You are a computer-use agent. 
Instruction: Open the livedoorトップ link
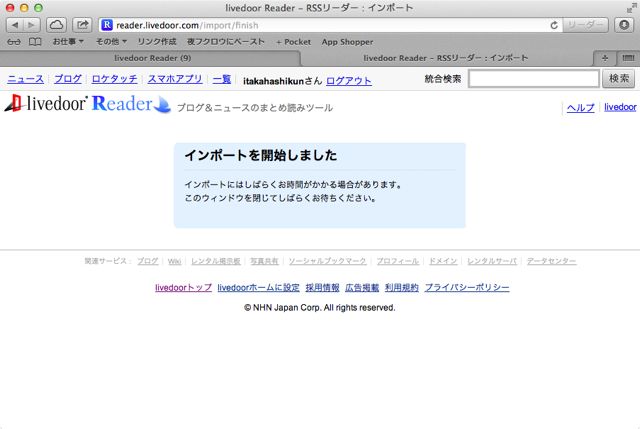coord(183,287)
